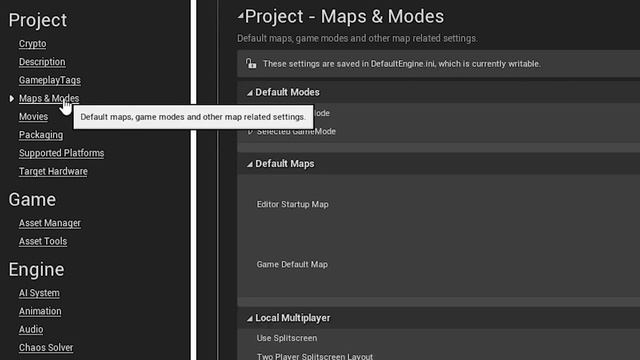Open Animation settings link
The width and height of the screenshot is (640, 360).
(x=40, y=311)
